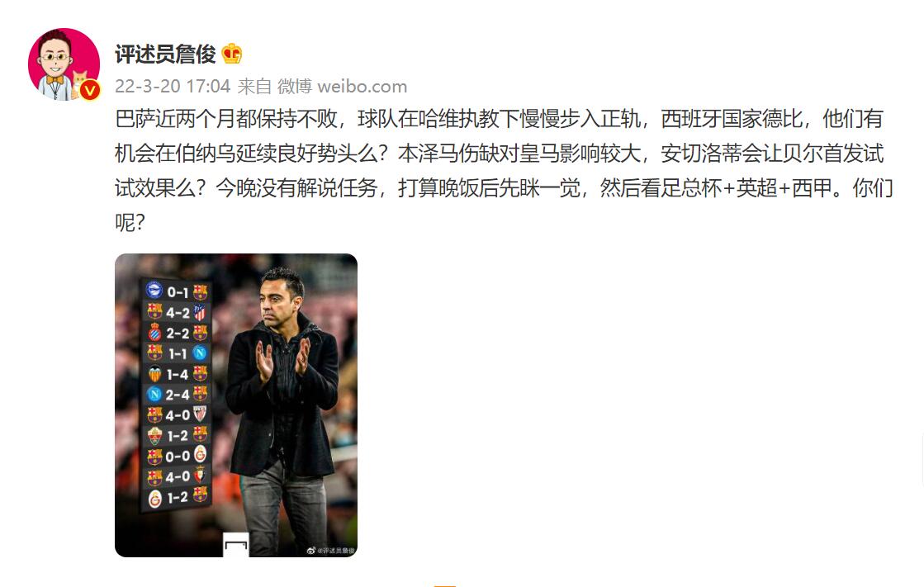Click the 评述员詹俊 username link

coord(166,54)
